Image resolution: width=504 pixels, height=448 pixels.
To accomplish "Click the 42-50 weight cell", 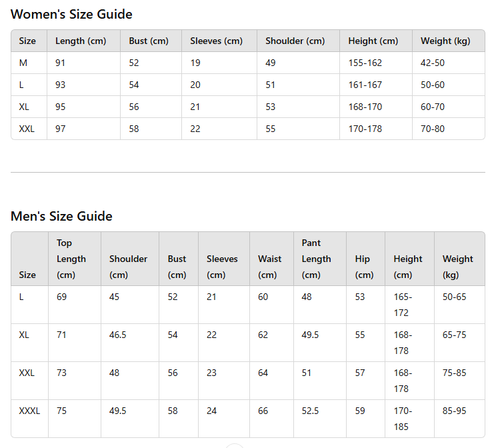I will (x=433, y=63).
